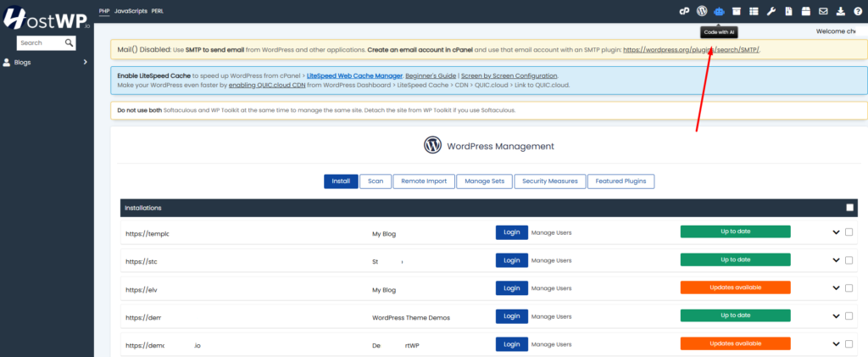The image size is (868, 357).
Task: Click the search magnifier icon in sidebar
Action: click(x=69, y=42)
